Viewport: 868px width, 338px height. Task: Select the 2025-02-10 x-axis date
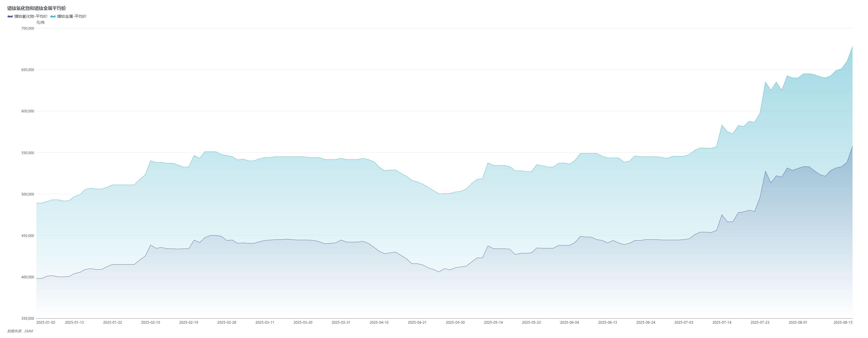tap(151, 323)
